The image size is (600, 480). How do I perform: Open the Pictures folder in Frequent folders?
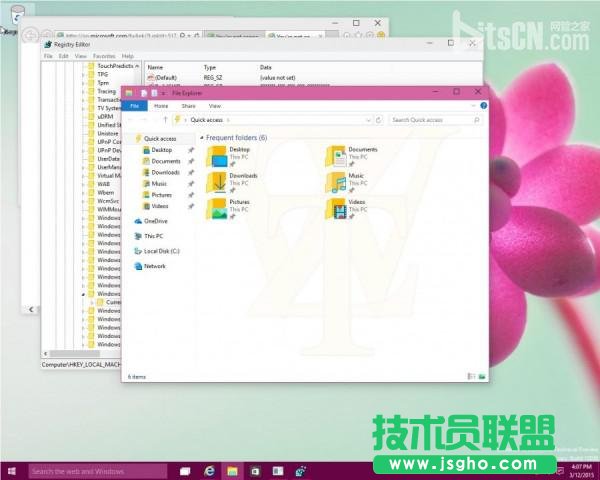click(x=228, y=209)
